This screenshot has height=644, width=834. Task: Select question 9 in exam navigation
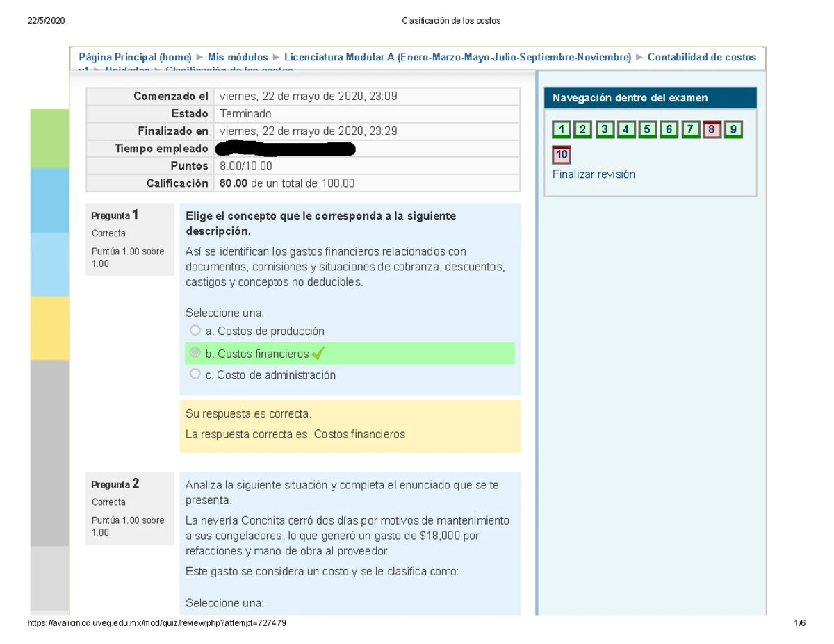pos(733,129)
